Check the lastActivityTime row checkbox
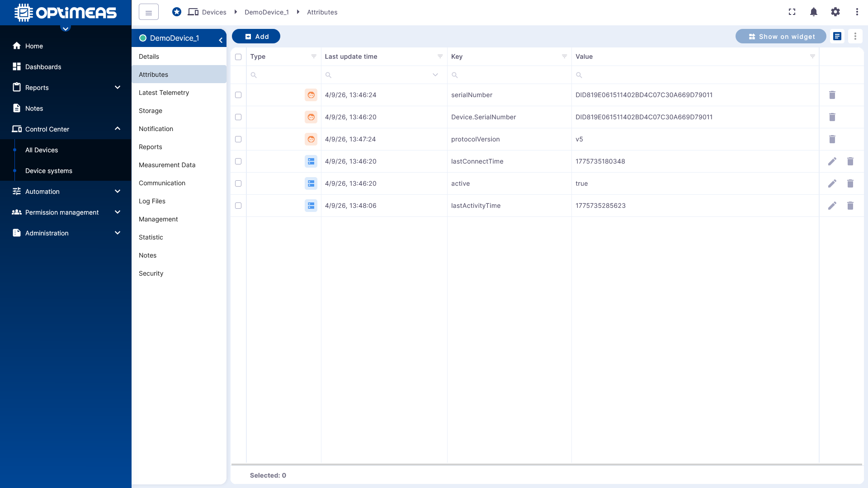Viewport: 868px width, 488px height. coord(238,206)
